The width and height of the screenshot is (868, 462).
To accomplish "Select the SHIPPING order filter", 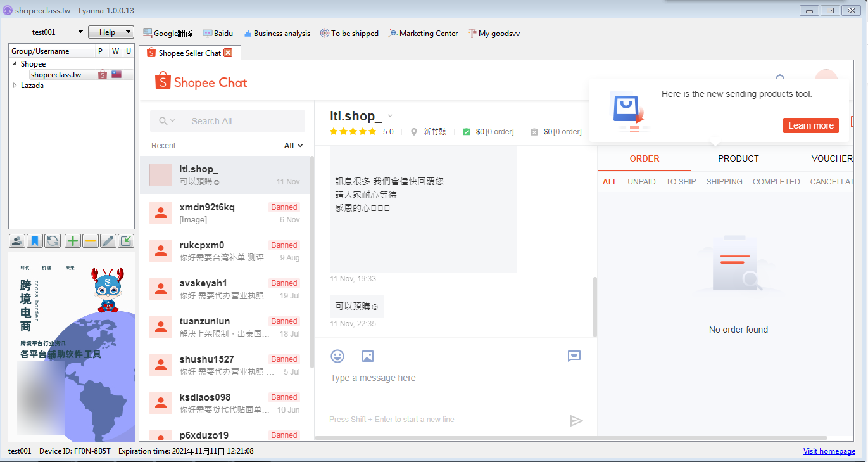I will pos(724,181).
